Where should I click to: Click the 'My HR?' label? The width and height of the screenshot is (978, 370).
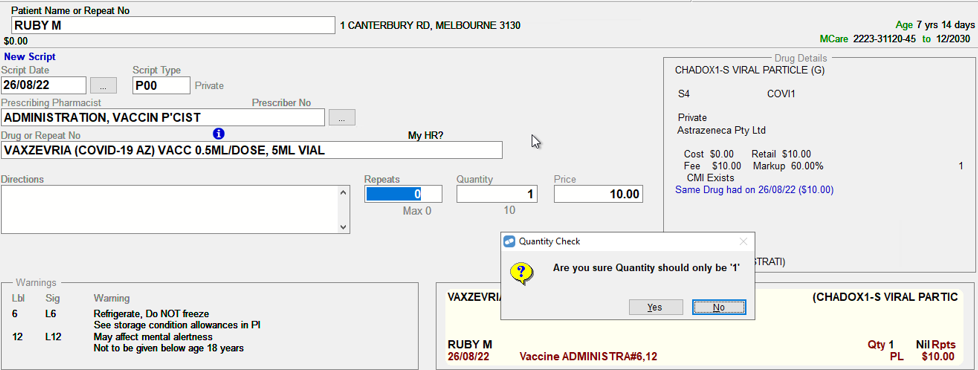[x=425, y=135]
